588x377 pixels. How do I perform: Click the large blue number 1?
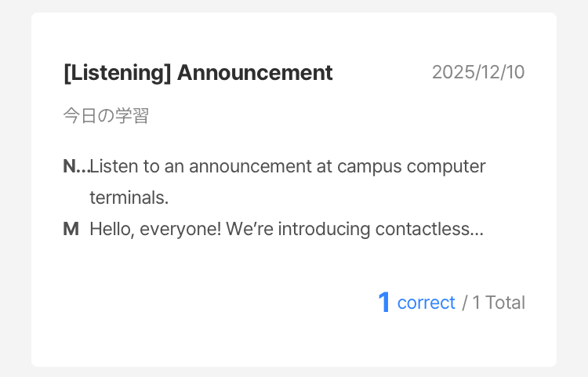tap(384, 303)
